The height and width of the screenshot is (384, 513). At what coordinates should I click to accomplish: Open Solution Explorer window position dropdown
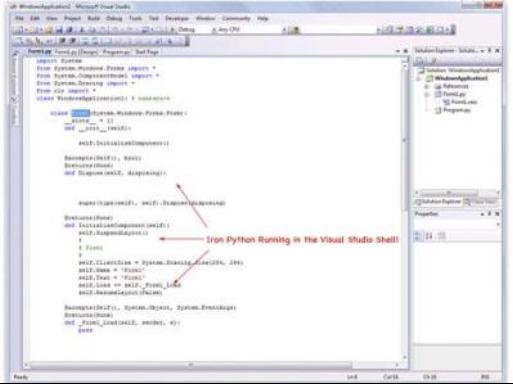[482, 51]
